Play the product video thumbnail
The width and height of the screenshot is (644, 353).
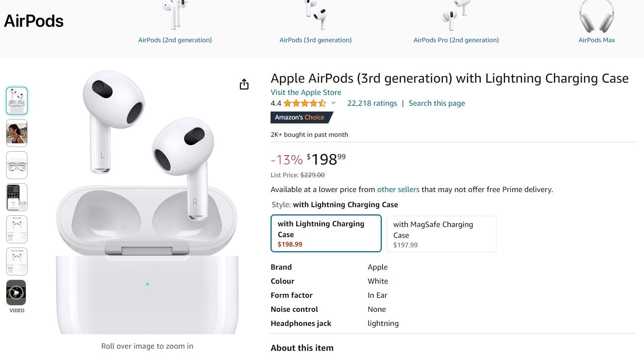[x=16, y=293]
